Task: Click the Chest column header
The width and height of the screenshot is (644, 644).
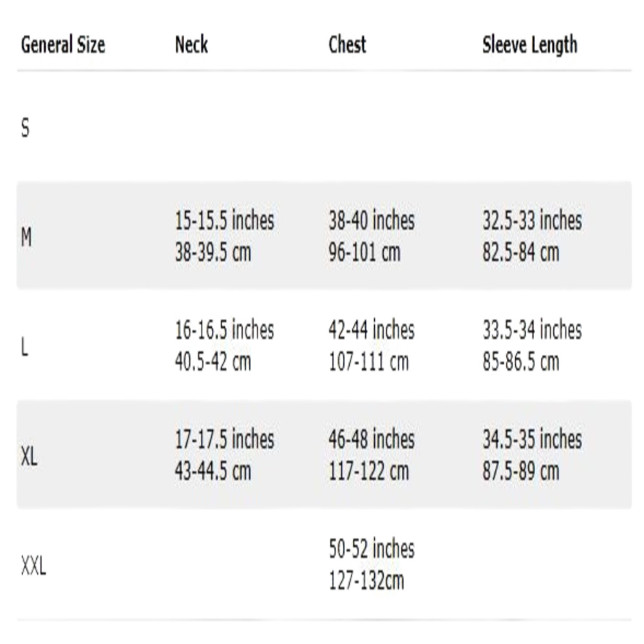Action: click(347, 44)
